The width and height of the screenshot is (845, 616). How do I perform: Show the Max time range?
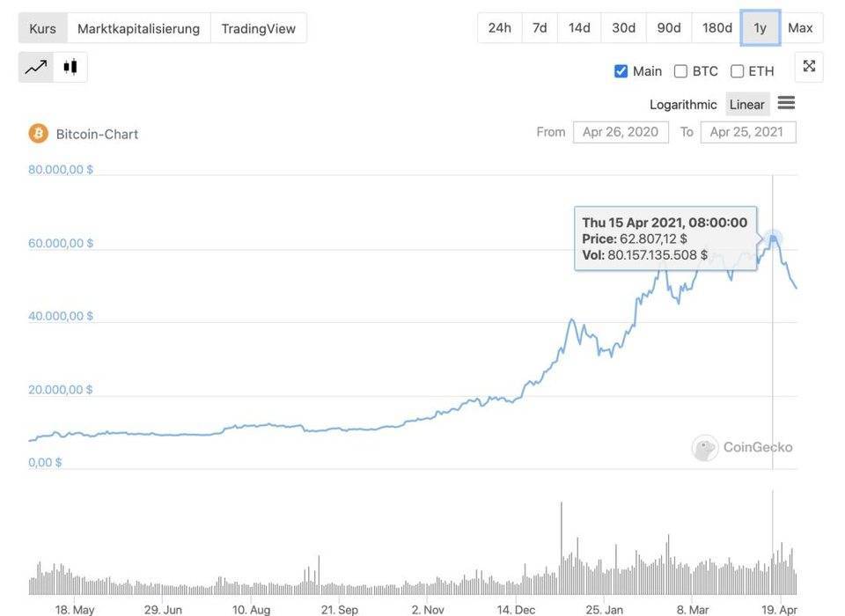click(x=800, y=27)
